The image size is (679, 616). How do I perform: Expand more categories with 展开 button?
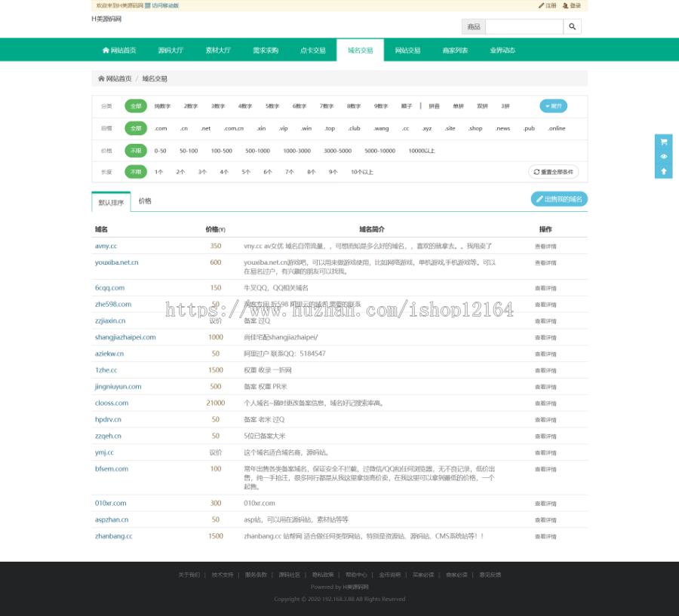(554, 106)
